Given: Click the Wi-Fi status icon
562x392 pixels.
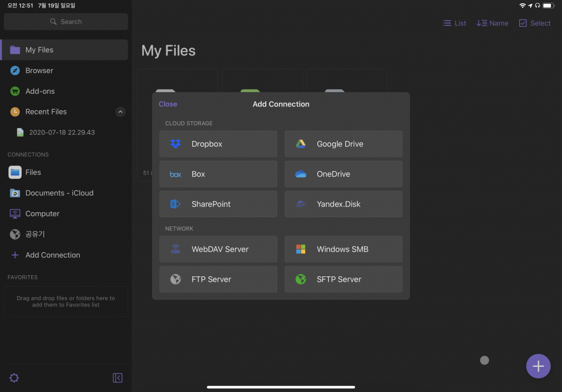Looking at the screenshot, I should pos(522,5).
